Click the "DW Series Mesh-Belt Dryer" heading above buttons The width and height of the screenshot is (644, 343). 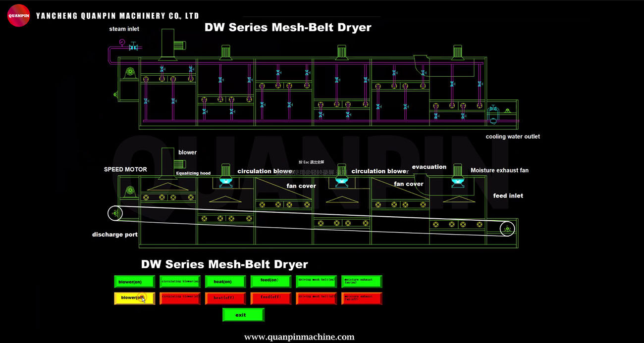pos(224,264)
